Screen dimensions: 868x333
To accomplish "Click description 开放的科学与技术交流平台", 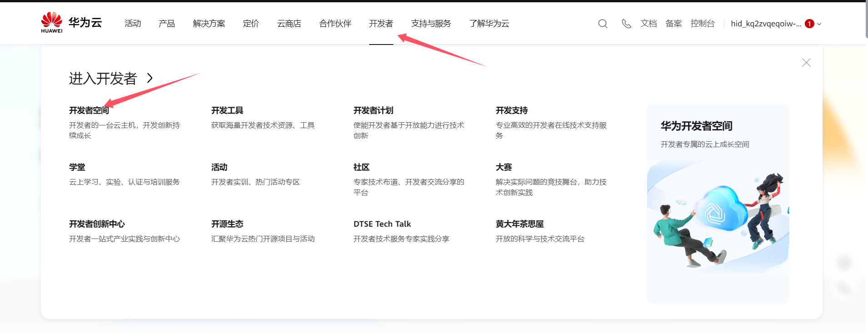I will pyautogui.click(x=540, y=239).
